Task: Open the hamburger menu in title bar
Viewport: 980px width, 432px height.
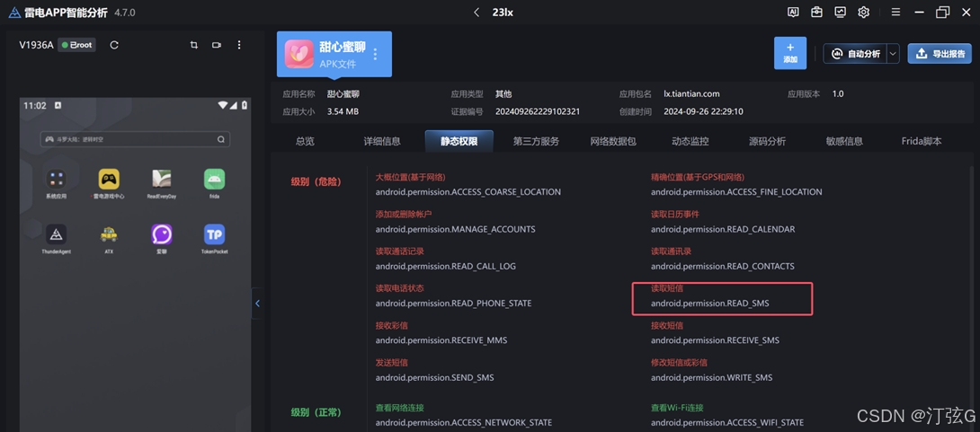Action: (895, 13)
